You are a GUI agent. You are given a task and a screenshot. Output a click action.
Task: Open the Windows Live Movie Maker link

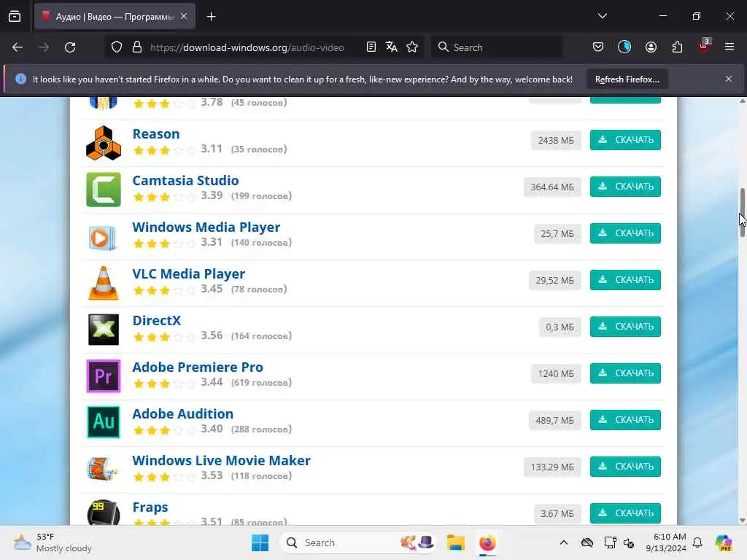(221, 461)
